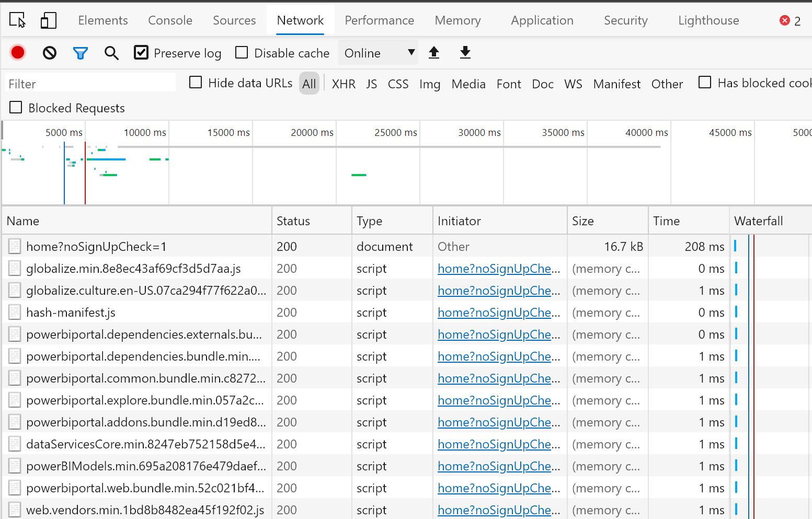Clear the network log

pos(50,53)
